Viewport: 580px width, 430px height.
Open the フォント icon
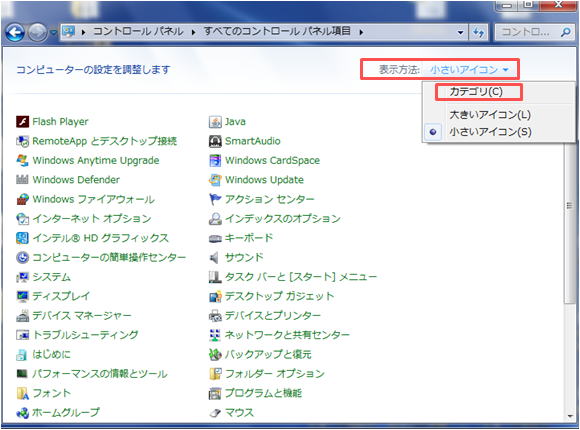[x=22, y=393]
